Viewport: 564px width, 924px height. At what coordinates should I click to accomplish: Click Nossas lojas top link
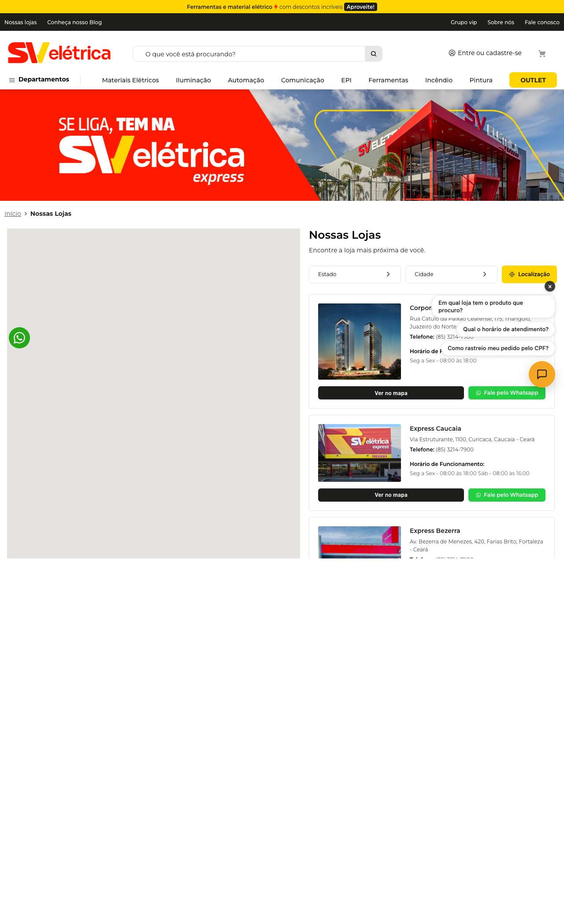point(21,22)
